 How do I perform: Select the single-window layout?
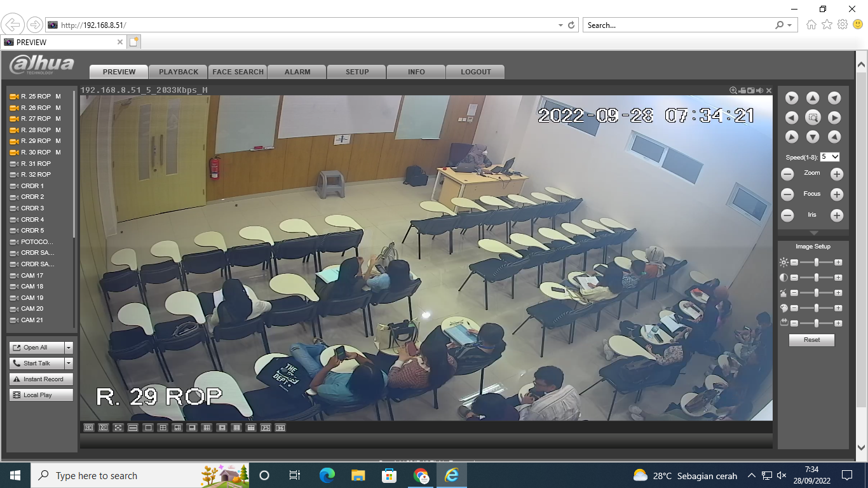(148, 428)
